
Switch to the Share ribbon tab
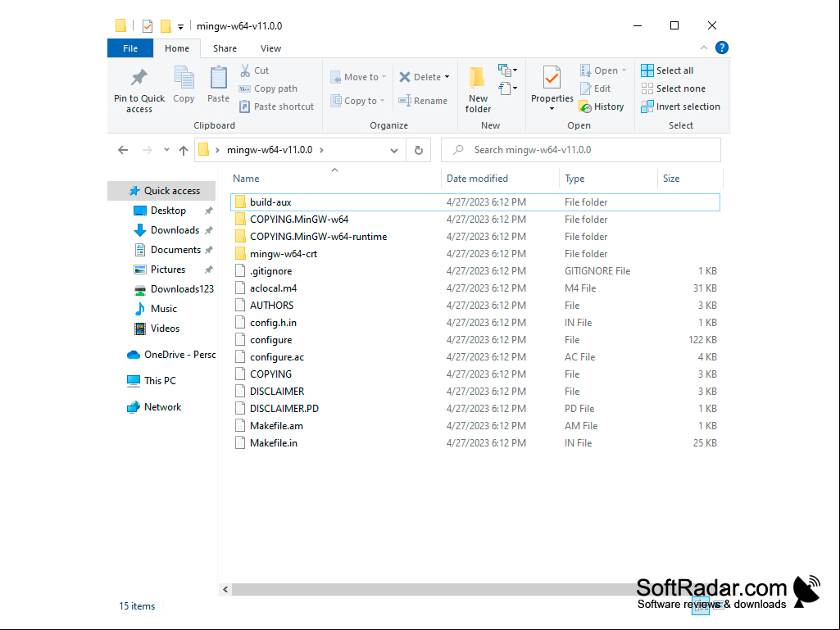[225, 48]
